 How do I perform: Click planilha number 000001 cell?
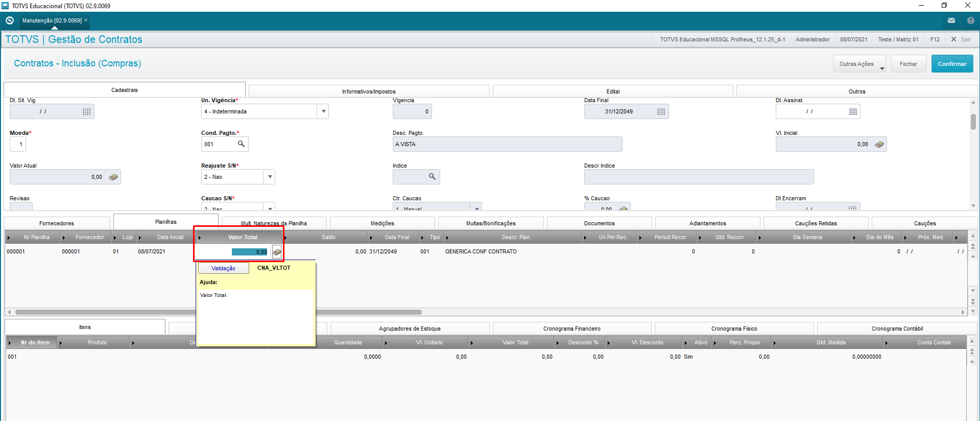tap(16, 251)
